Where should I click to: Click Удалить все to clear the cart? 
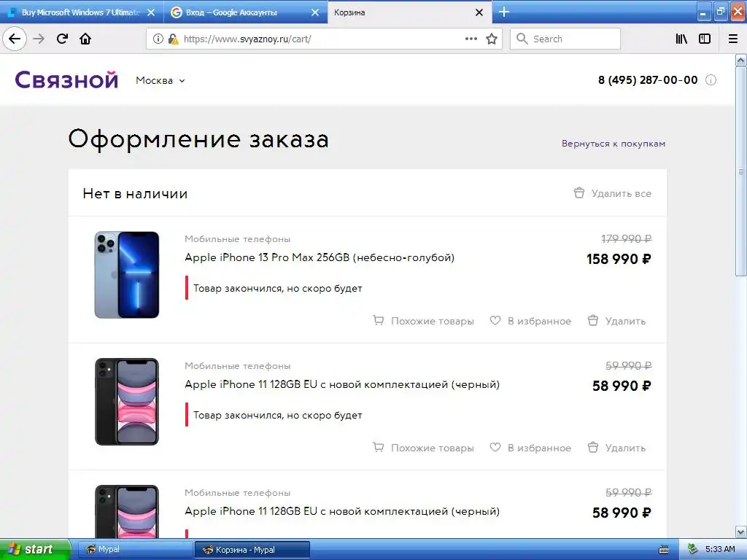612,193
